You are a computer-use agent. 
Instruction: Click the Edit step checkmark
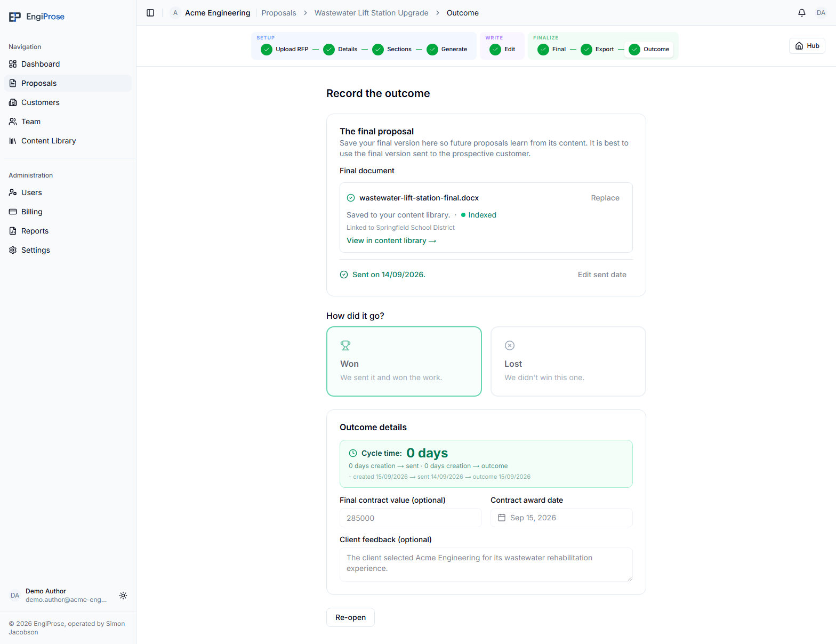[495, 50]
